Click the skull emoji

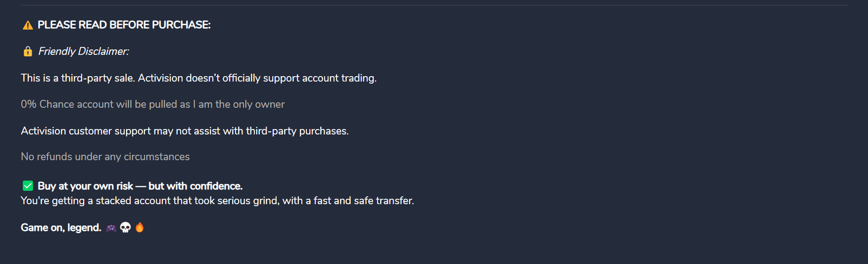tap(126, 227)
